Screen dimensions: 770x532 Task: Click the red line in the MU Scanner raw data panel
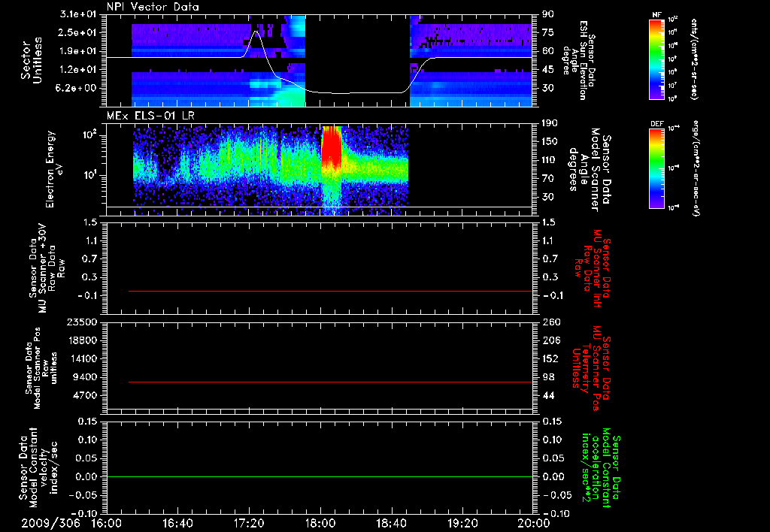[x=330, y=291]
